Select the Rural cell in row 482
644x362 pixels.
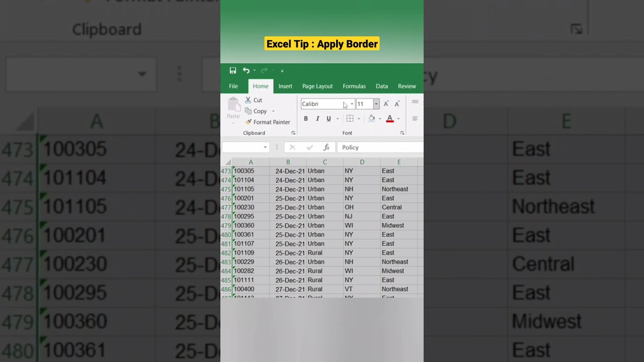(x=325, y=253)
